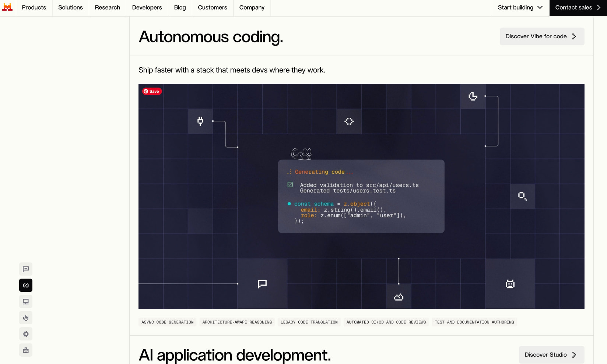The image size is (607, 364).
Task: Open the Solutions menu
Action: point(70,8)
